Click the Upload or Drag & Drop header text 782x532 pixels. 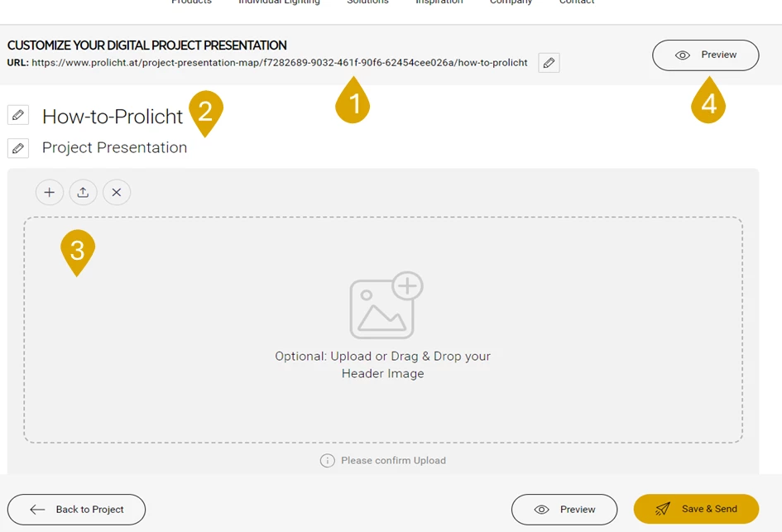[382, 365]
